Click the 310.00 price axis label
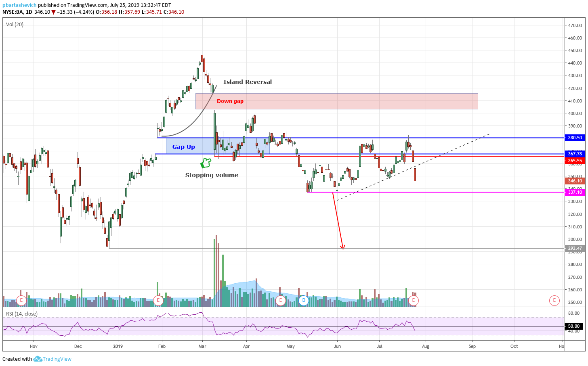 click(x=575, y=227)
